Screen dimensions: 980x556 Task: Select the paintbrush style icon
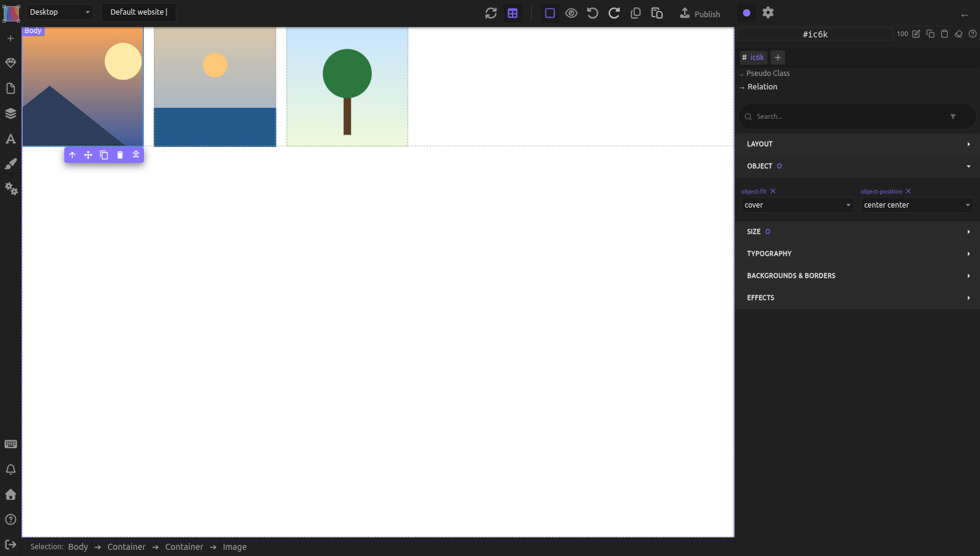point(10,164)
